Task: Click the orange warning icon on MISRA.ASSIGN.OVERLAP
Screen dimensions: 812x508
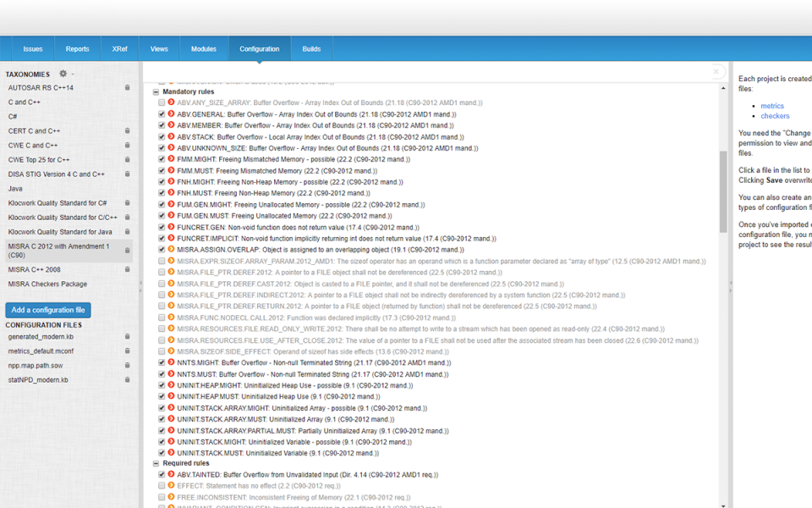Action: pos(172,249)
